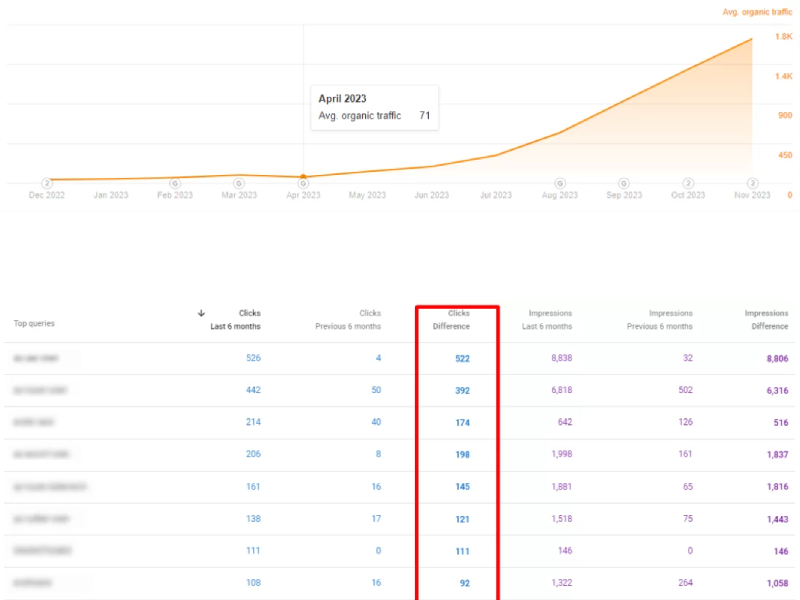Click the Avg. organic traffic legend label

[757, 12]
